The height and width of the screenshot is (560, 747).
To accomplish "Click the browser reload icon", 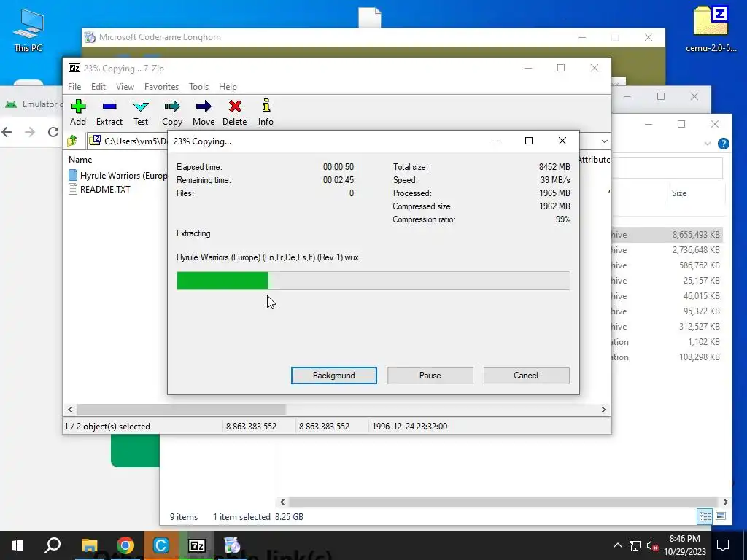I will coord(53,132).
